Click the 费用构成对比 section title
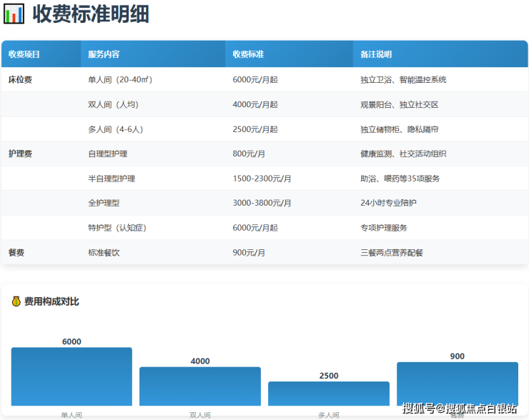Image resolution: width=529 pixels, height=420 pixels. (51, 301)
